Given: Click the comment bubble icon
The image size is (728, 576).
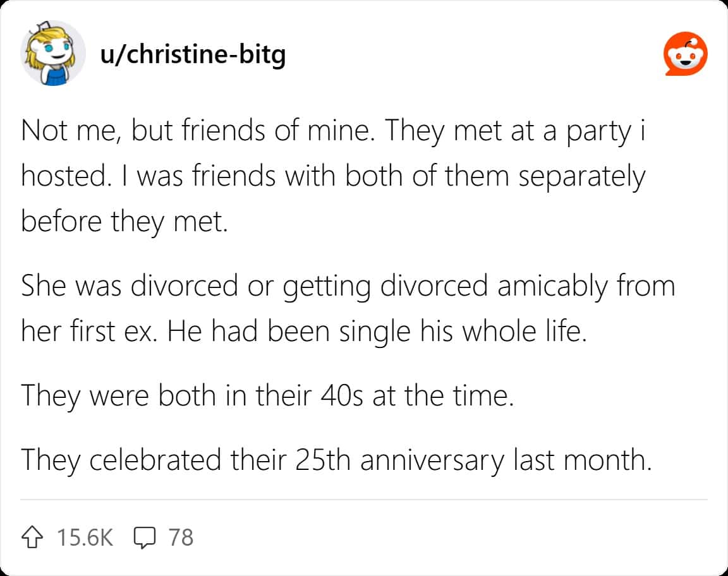Looking at the screenshot, I should [x=145, y=537].
